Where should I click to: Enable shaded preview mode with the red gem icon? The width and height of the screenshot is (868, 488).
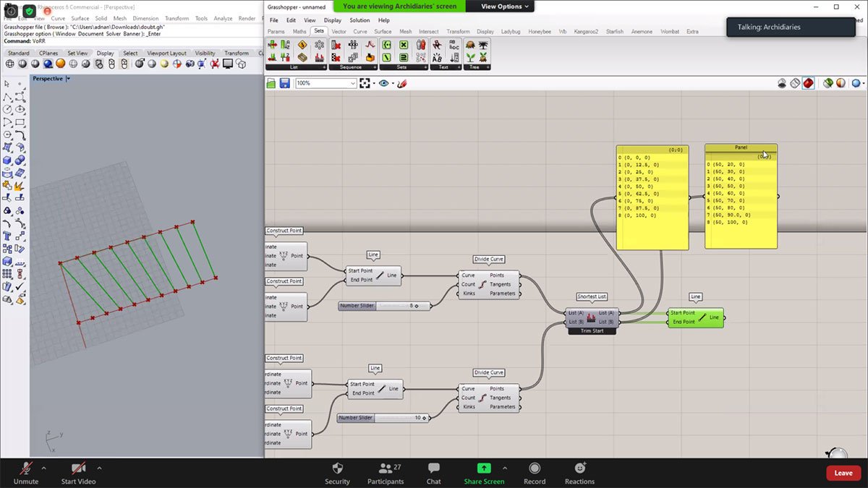coord(808,82)
